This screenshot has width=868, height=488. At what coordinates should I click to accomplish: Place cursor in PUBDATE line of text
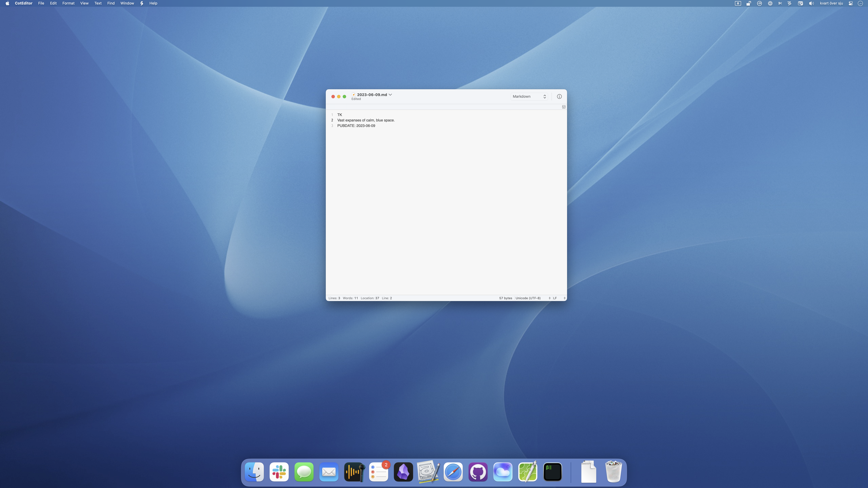[356, 126]
